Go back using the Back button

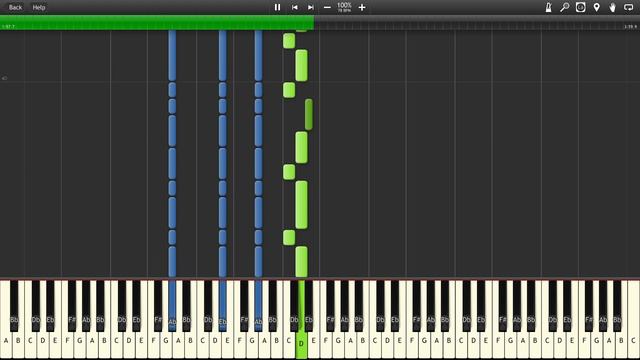click(x=16, y=7)
